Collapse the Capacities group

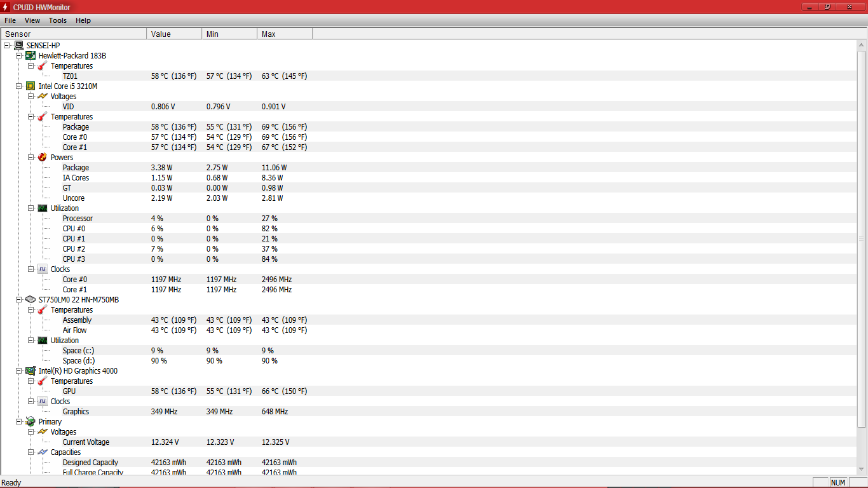pyautogui.click(x=31, y=452)
